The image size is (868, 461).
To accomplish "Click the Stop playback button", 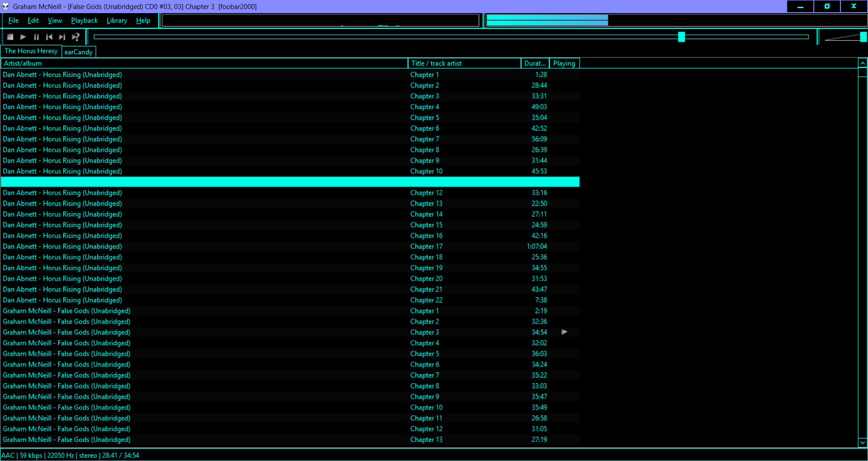I will click(10, 37).
